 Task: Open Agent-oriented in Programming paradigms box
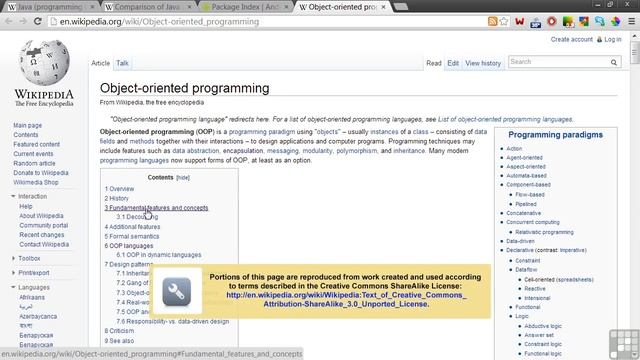(524, 158)
